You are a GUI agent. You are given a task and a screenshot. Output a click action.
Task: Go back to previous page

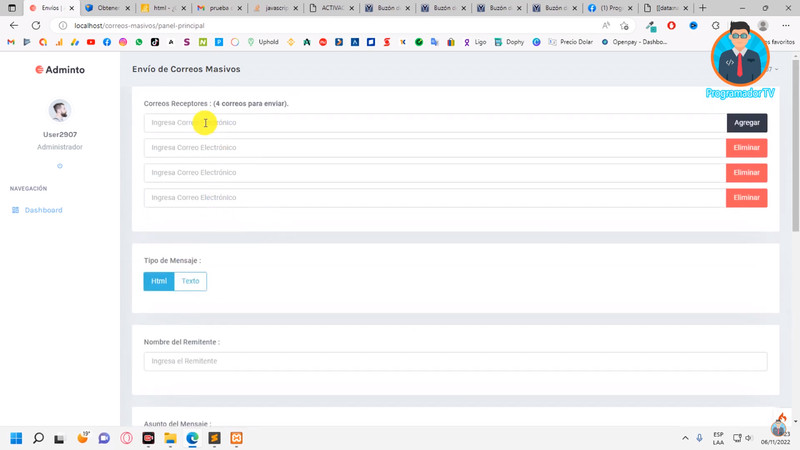coord(14,26)
